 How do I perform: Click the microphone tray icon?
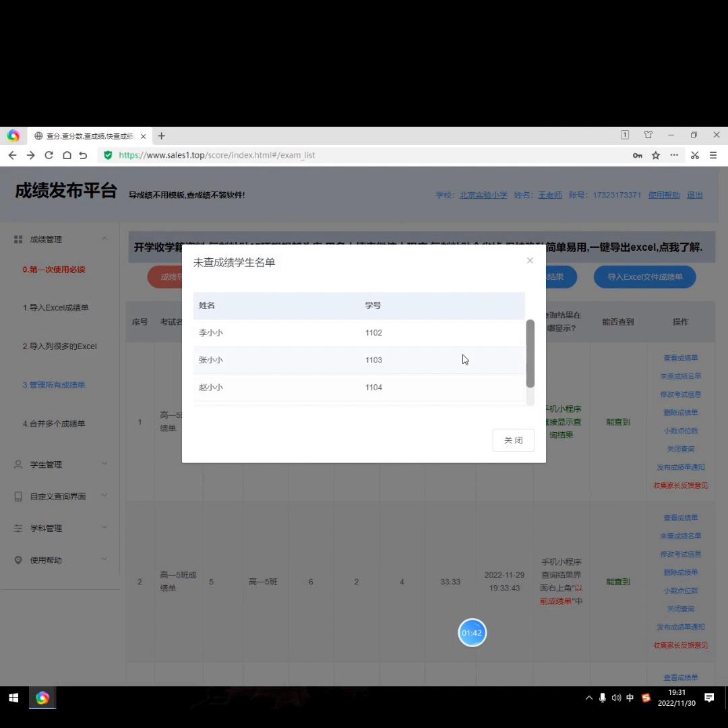pos(602,698)
